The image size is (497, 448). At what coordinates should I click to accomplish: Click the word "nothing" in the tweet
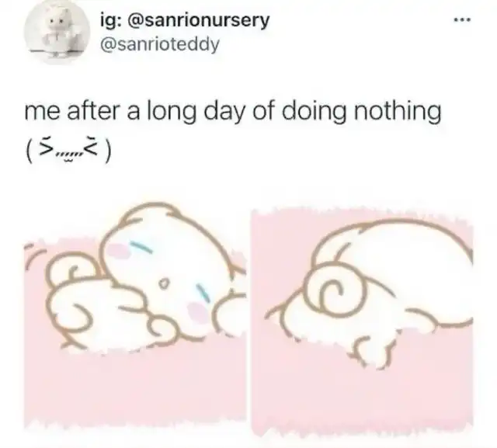(398, 112)
